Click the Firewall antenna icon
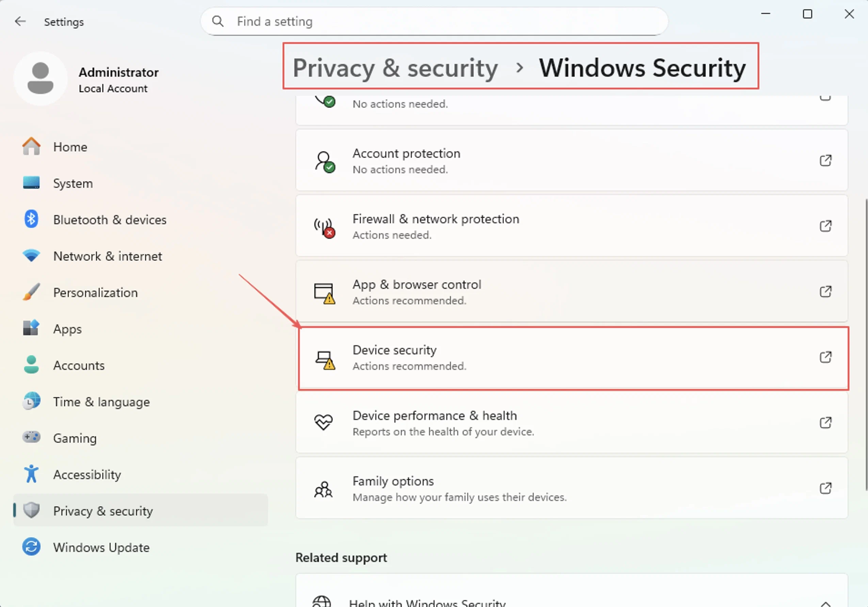The width and height of the screenshot is (868, 607). pos(325,228)
